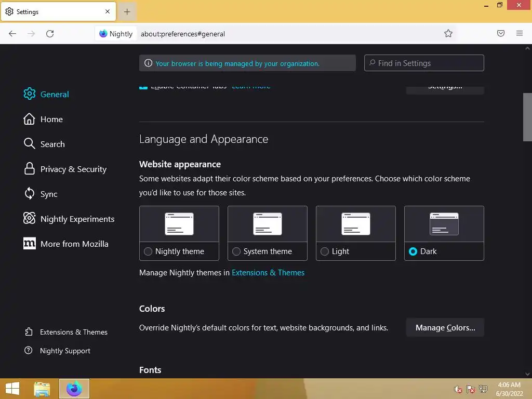
Task: Click the vertical scrollbar thumb
Action: pyautogui.click(x=527, y=117)
